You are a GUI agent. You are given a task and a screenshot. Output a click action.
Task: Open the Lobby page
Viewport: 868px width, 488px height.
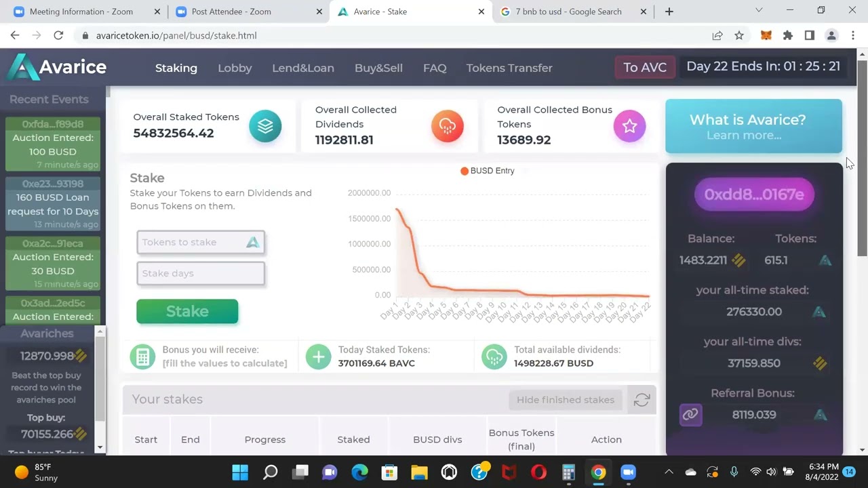[x=235, y=68]
